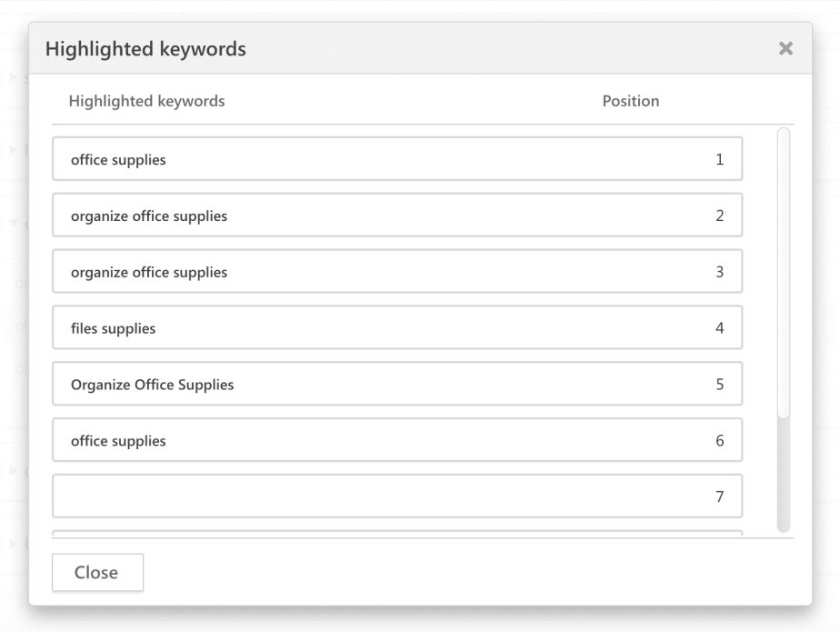The width and height of the screenshot is (840, 632).
Task: Click the keyword list vertical scrollbar thumb
Action: coord(784,273)
